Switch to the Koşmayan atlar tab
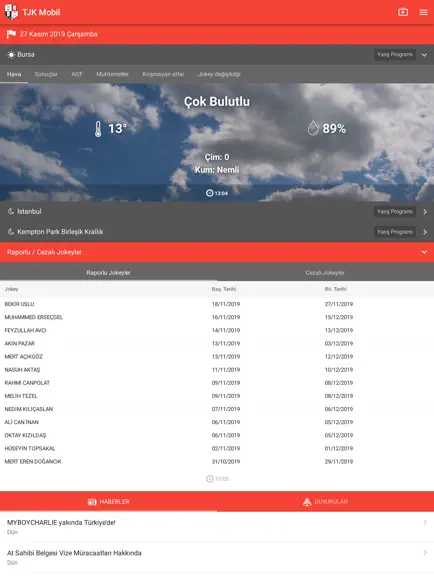 pos(163,74)
